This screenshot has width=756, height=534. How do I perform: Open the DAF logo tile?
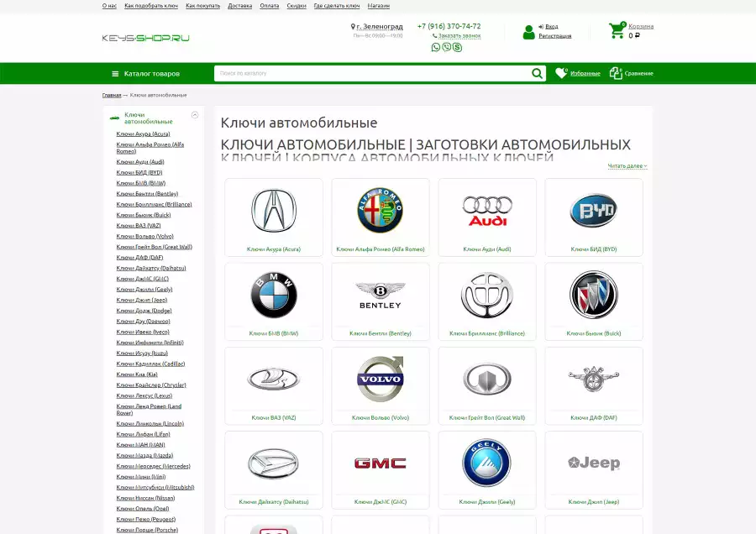coord(594,386)
